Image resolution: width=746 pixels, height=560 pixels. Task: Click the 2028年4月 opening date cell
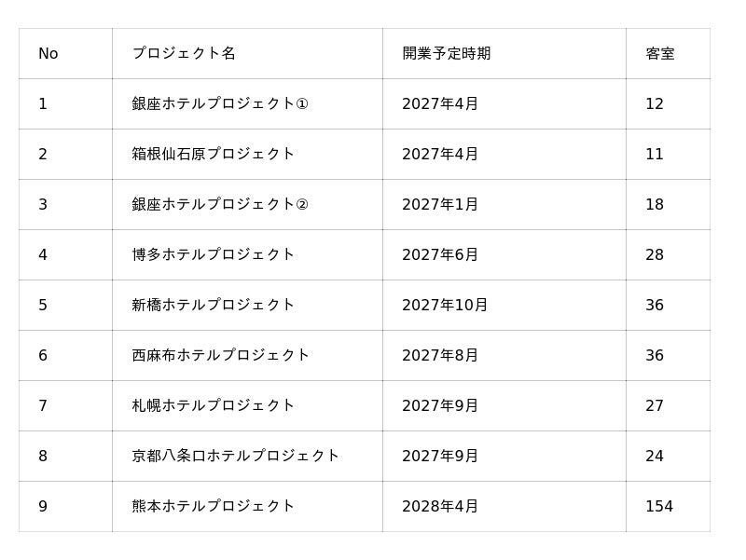tap(504, 507)
